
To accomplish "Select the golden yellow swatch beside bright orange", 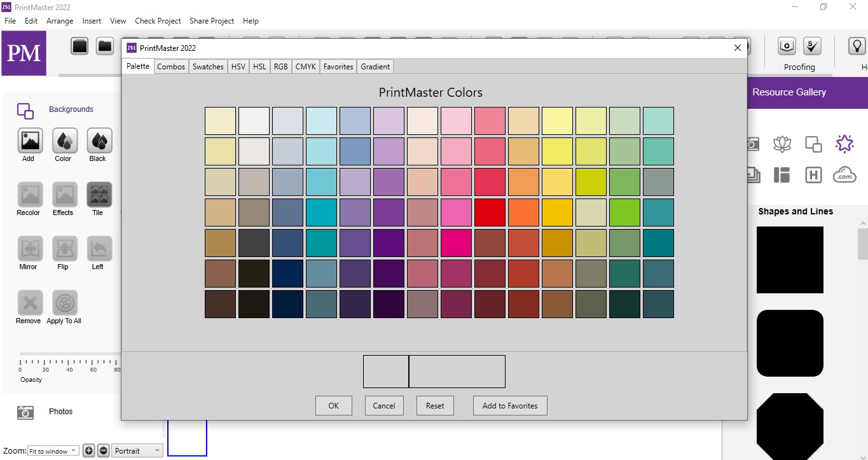I will [x=557, y=213].
